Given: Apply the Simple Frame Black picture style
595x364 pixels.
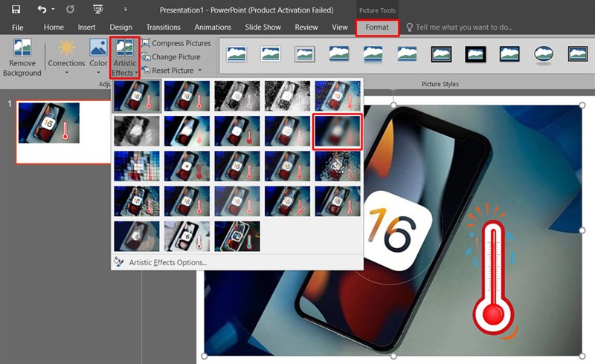Looking at the screenshot, I should pyautogui.click(x=509, y=53).
